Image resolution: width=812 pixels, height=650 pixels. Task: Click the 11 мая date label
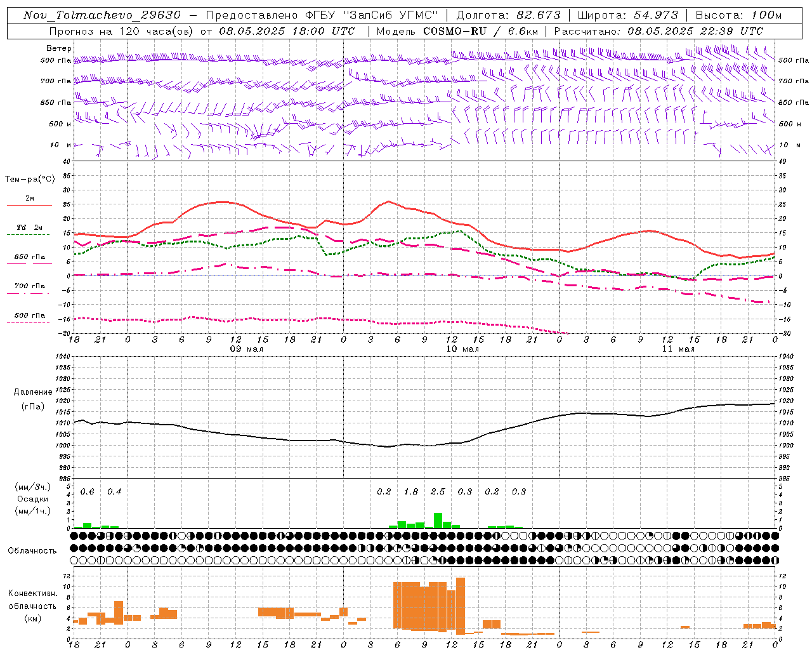(x=678, y=348)
